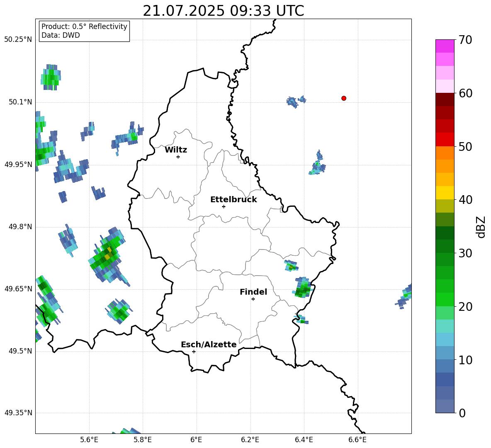Click the yellow colorbar segment at 40
The width and height of the screenshot is (491, 448).
(445, 193)
